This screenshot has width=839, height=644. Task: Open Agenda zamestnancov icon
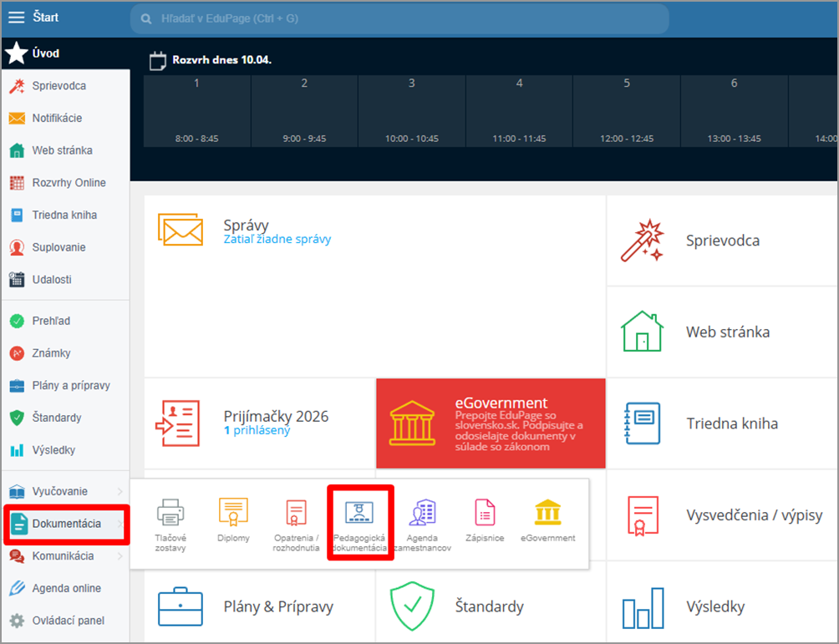422,513
